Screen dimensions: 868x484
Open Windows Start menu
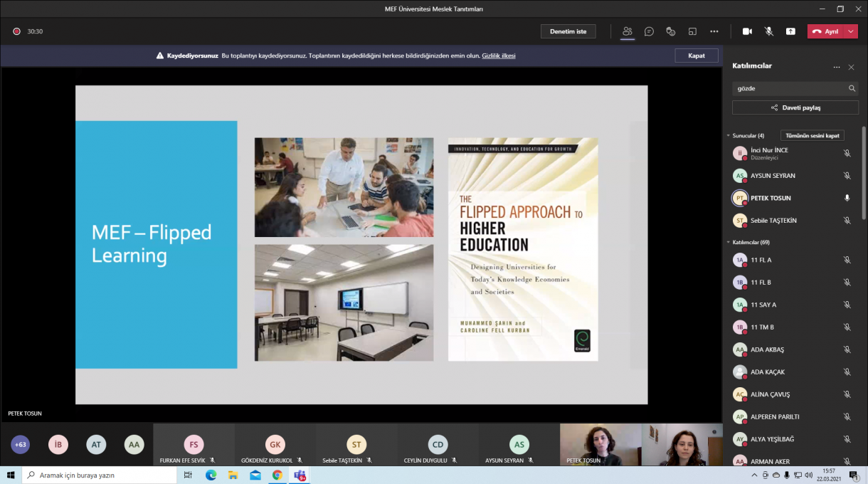11,475
